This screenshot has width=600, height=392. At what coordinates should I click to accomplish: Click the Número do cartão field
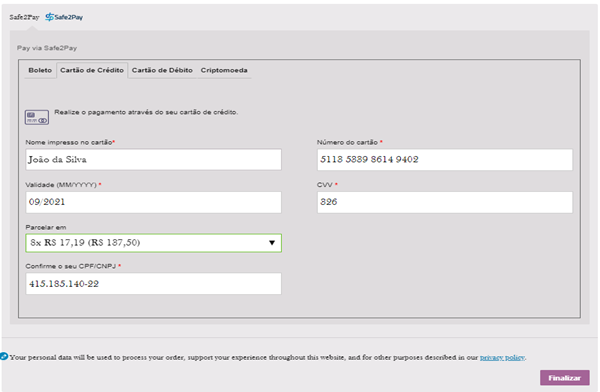point(445,160)
